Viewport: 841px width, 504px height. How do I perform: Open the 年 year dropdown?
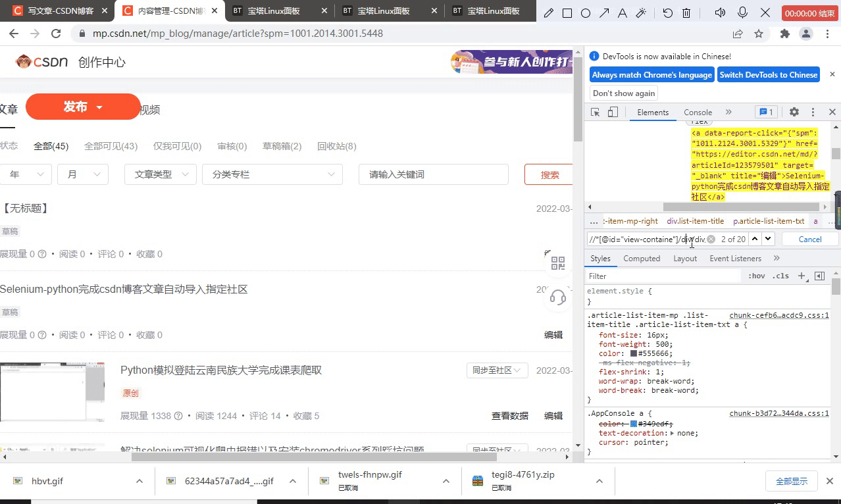(x=26, y=174)
